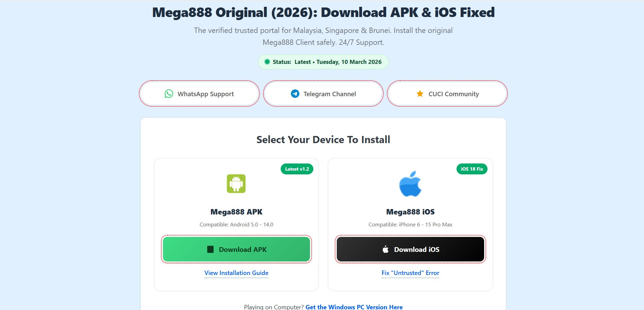Click the Status date pill
Image resolution: width=644 pixels, height=310 pixels.
click(x=323, y=62)
